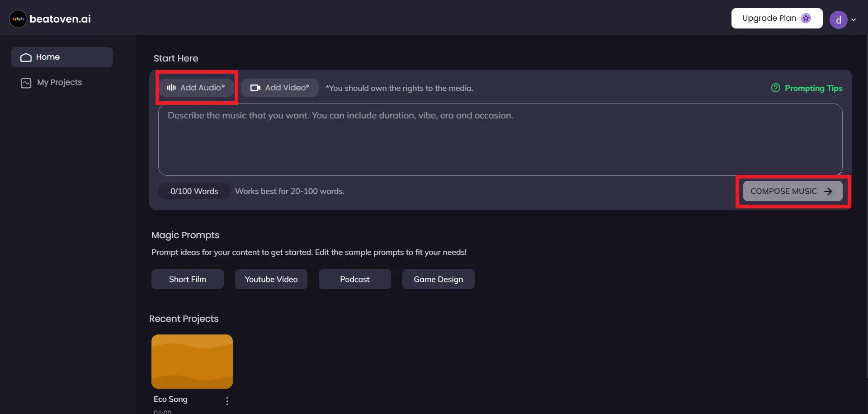
Task: Expand the account dropdown chevron
Action: (854, 20)
